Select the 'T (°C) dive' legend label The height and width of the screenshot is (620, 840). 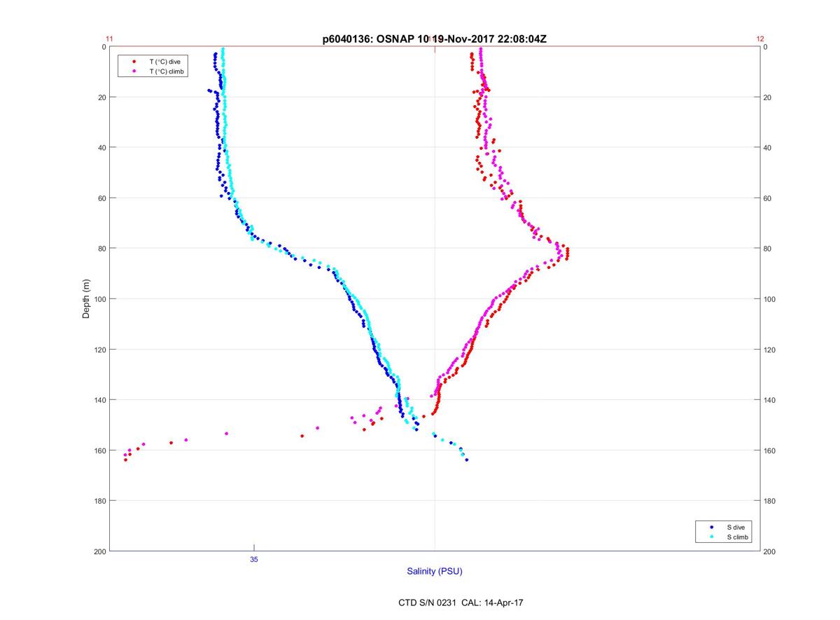point(165,62)
